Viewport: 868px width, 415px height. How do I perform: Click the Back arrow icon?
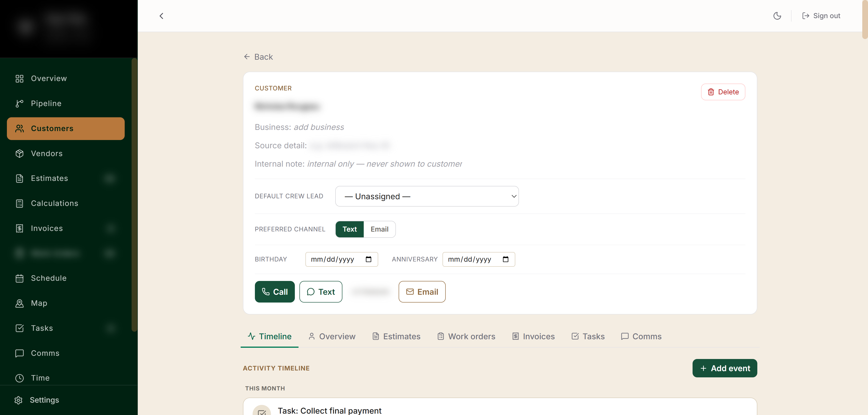(247, 57)
